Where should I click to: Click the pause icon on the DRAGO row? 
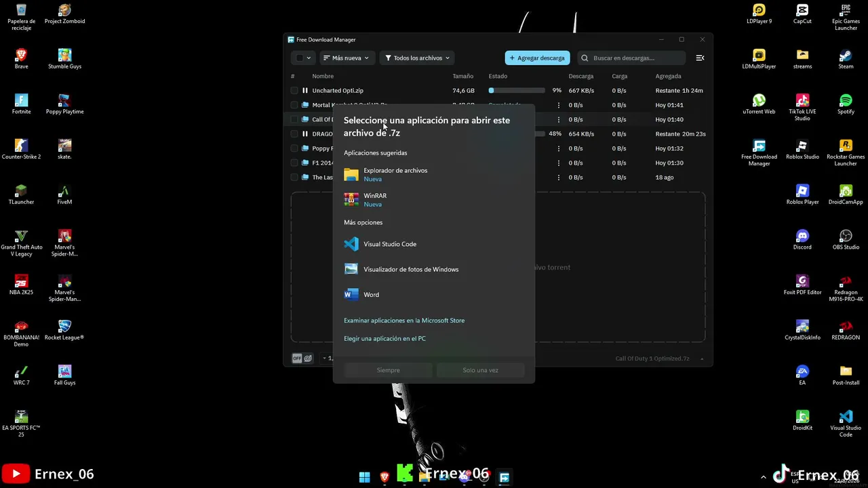click(305, 134)
